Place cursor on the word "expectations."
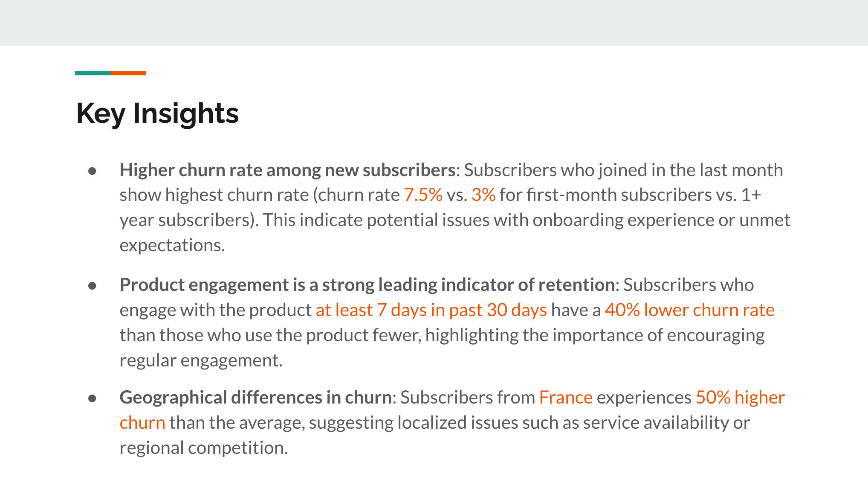868x488 pixels. [172, 245]
